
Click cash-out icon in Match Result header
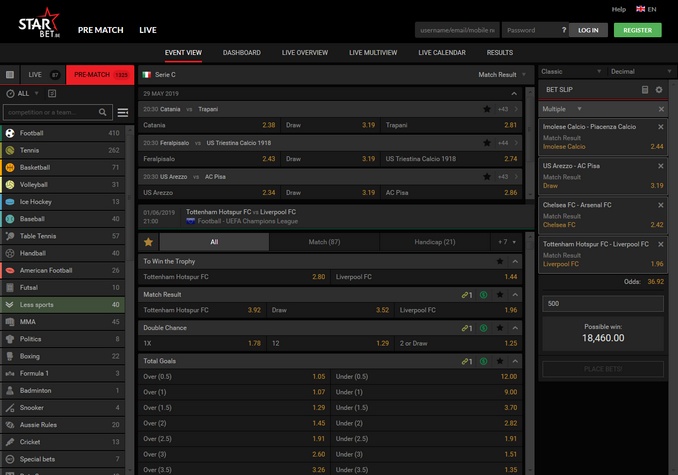tap(483, 295)
